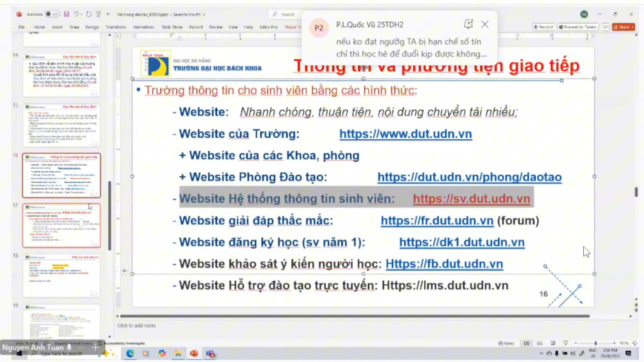Open the Transitions ribbon tab
644x362 pixels.
tap(116, 27)
